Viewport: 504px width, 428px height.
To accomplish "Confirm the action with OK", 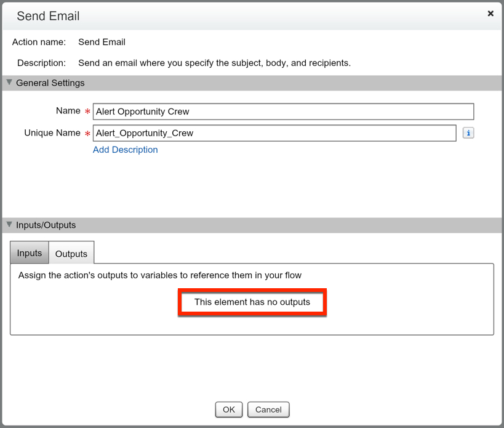I will 228,409.
